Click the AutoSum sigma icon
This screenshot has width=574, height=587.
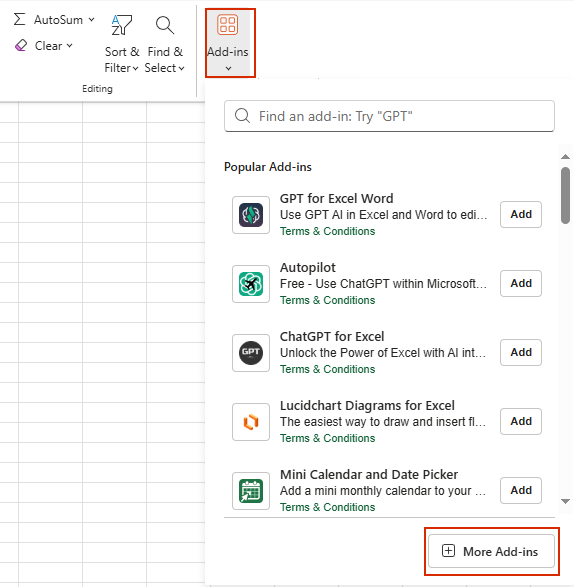[19, 19]
